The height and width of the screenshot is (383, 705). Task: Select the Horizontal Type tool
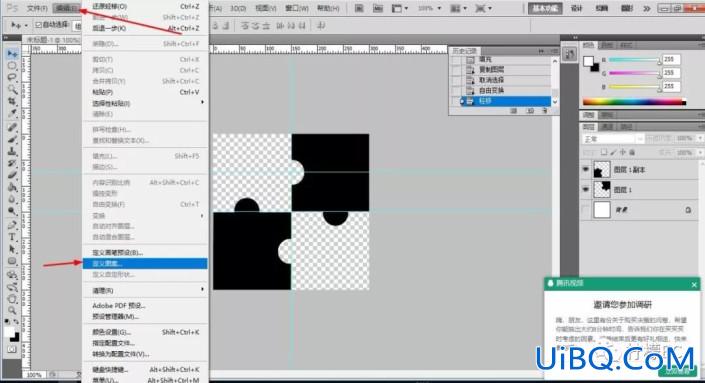pos(12,237)
